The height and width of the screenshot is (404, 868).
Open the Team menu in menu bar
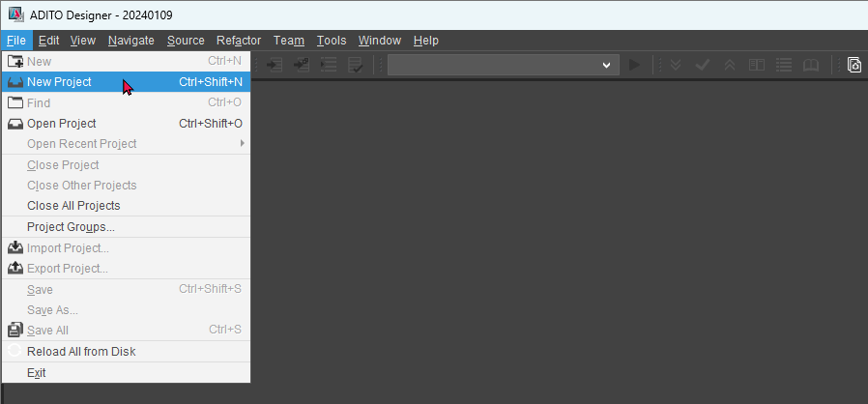[289, 41]
